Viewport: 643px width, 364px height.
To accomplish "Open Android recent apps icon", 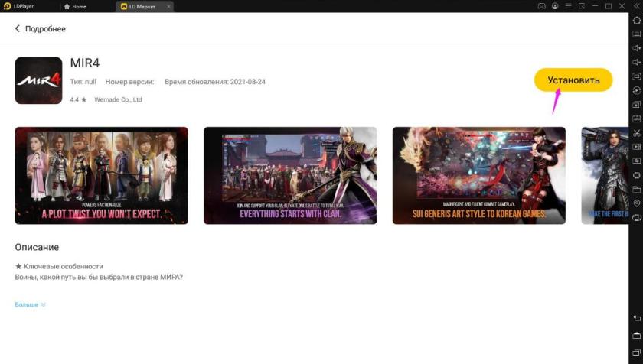I will point(636,352).
